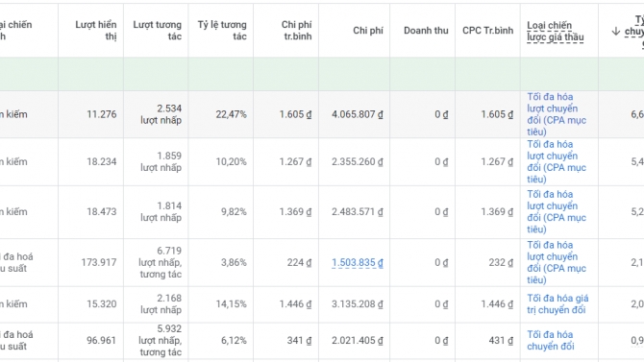Viewport: 644px width, 362px height.
Task: Click the Lượt tương tác column header
Action: click(x=157, y=31)
